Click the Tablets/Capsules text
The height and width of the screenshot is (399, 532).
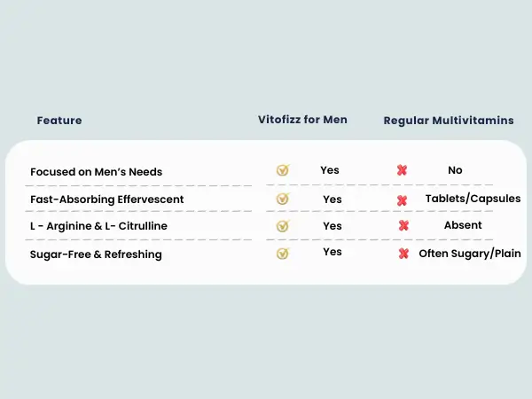pyautogui.click(x=473, y=199)
